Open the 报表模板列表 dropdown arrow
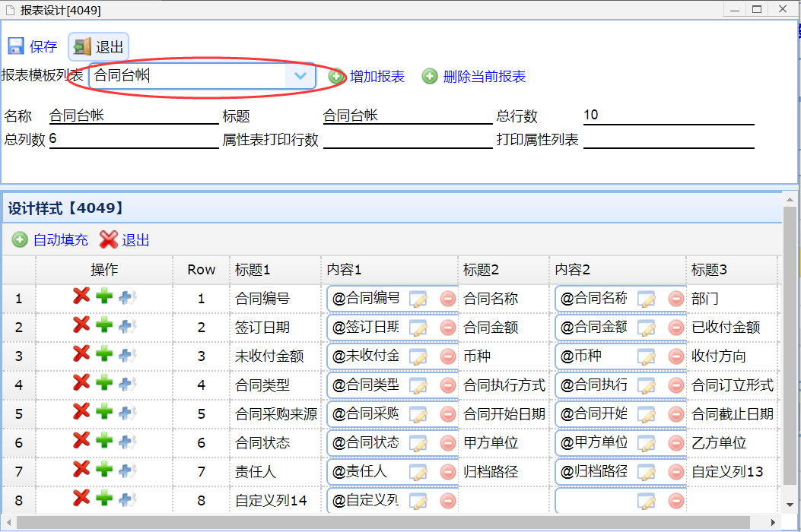The height and width of the screenshot is (532, 801). coord(300,76)
